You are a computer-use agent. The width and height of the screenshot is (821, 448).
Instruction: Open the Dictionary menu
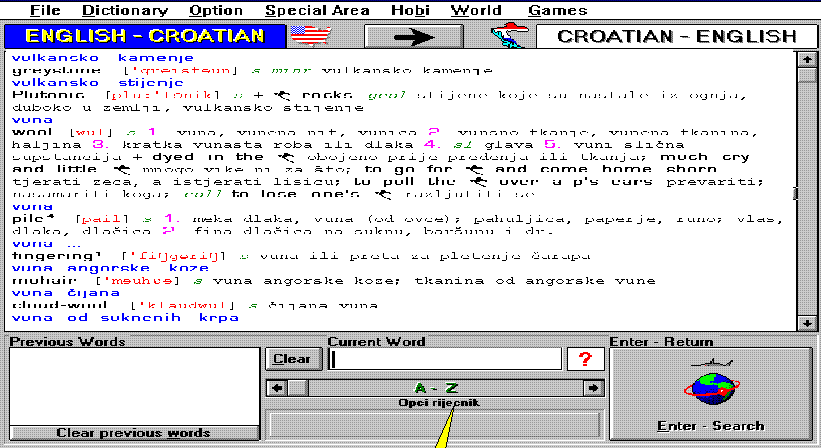tap(125, 11)
